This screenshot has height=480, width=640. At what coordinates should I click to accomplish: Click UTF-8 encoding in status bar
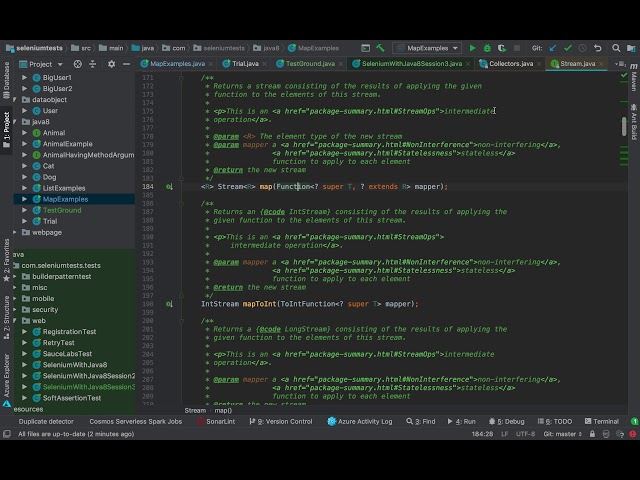[x=525, y=434]
